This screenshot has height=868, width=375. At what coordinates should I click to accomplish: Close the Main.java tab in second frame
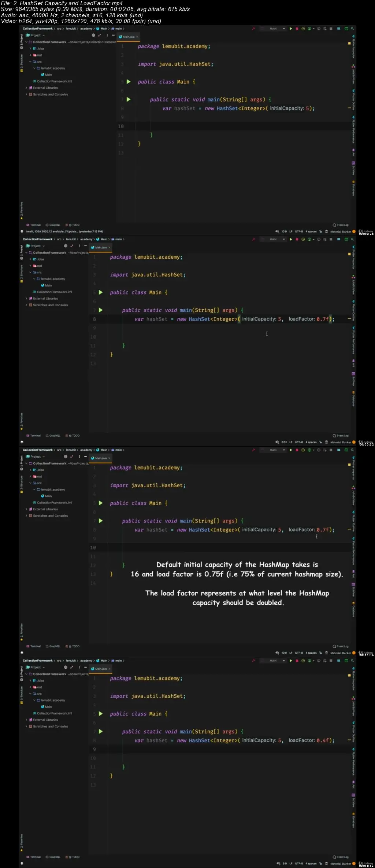[x=109, y=247]
